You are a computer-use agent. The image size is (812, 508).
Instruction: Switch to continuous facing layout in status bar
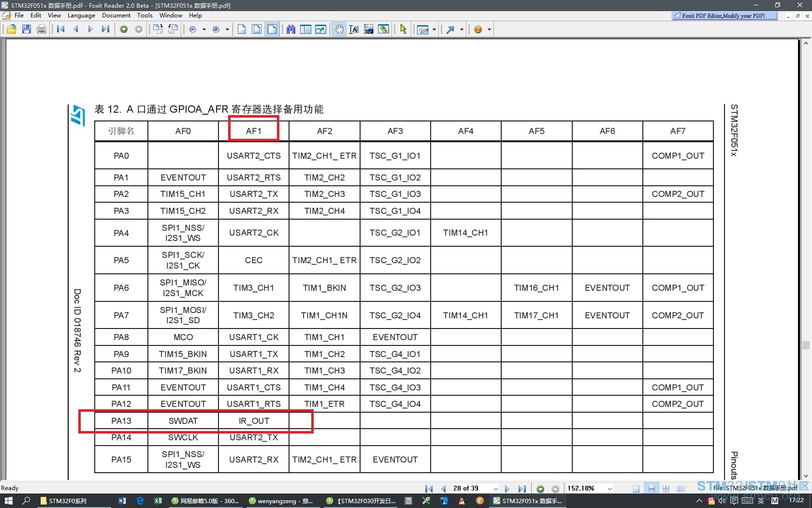pos(666,489)
